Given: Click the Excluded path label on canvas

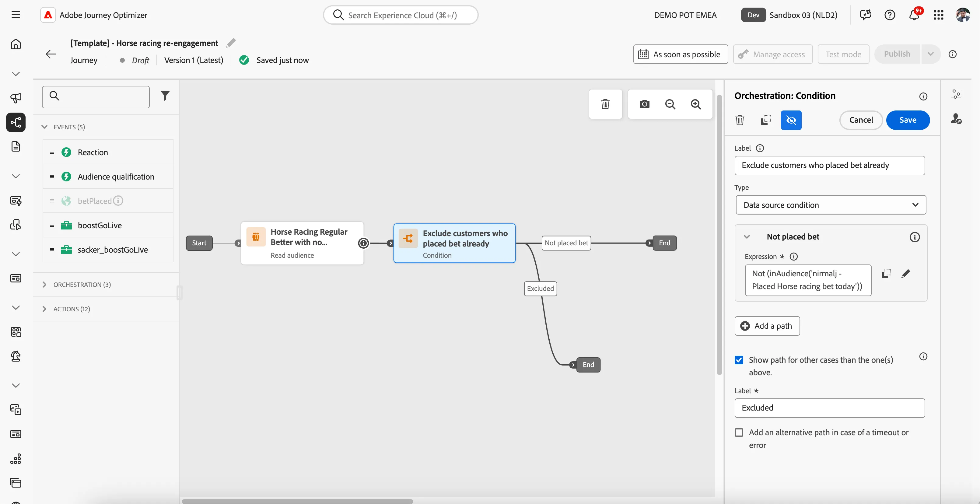Looking at the screenshot, I should coord(540,288).
